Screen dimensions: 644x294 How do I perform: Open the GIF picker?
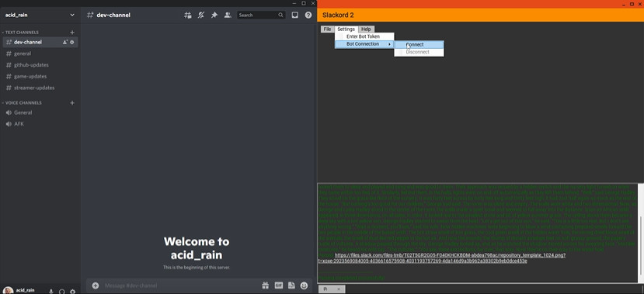click(279, 285)
